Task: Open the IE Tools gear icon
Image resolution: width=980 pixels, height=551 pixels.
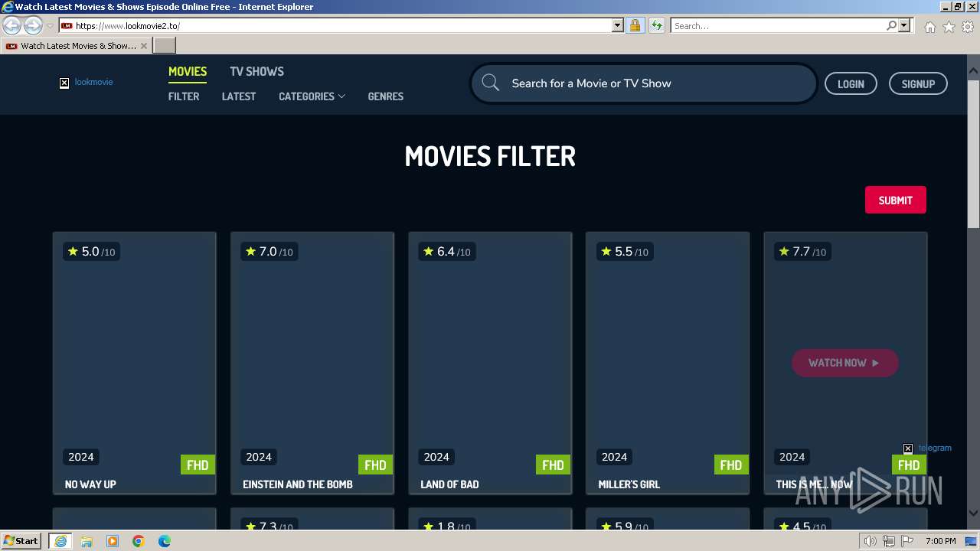Action: point(968,27)
